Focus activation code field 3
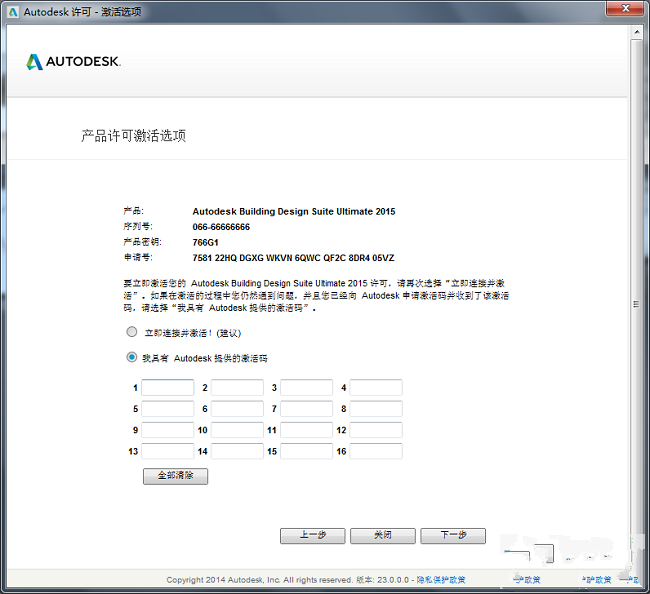650x594 pixels. point(306,387)
